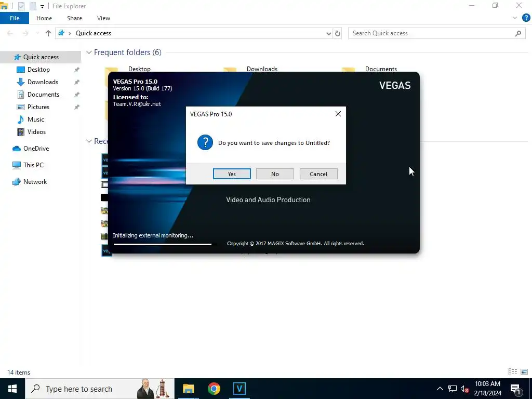Image resolution: width=532 pixels, height=399 pixels.
Task: Select OneDrive in the navigation pane
Action: [36, 149]
